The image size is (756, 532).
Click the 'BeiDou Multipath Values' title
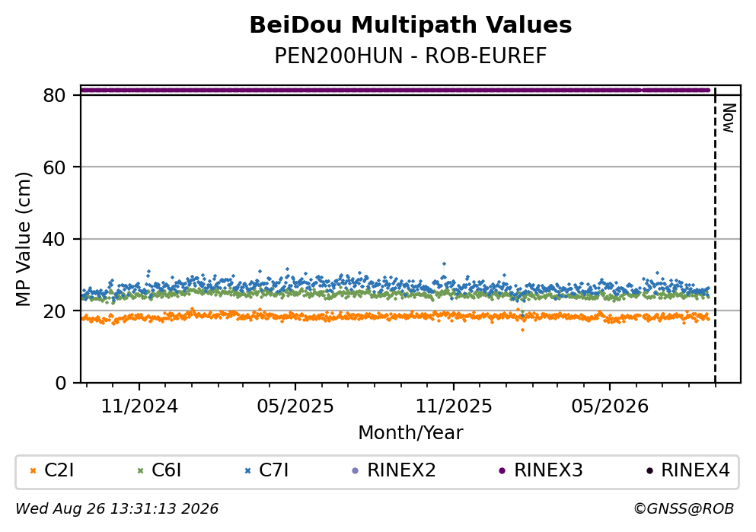click(x=411, y=25)
